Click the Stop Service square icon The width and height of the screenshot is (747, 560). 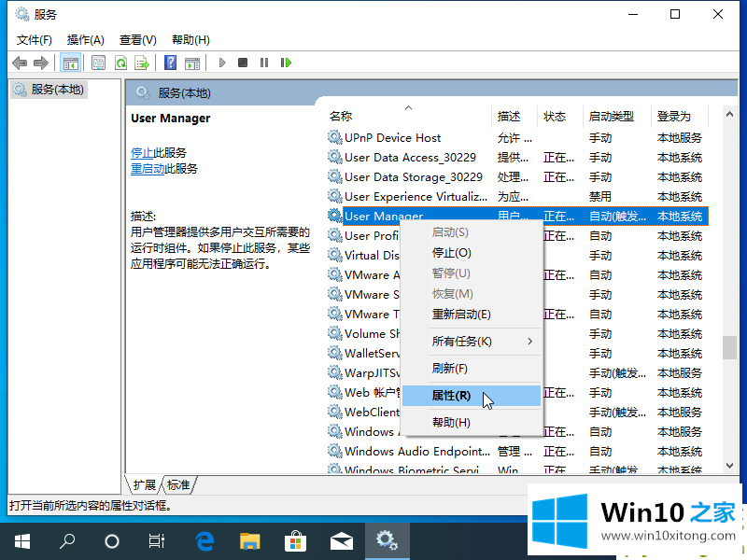(x=243, y=63)
